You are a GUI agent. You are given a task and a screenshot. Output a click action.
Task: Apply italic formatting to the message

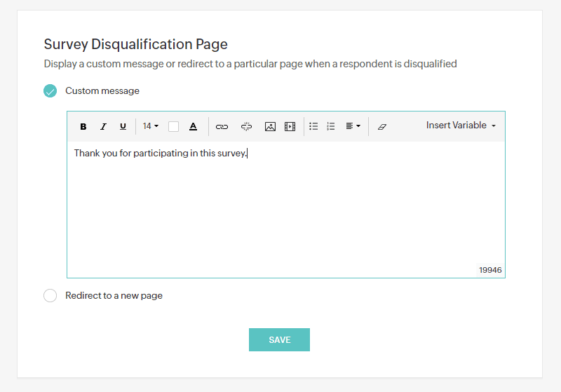pos(103,127)
